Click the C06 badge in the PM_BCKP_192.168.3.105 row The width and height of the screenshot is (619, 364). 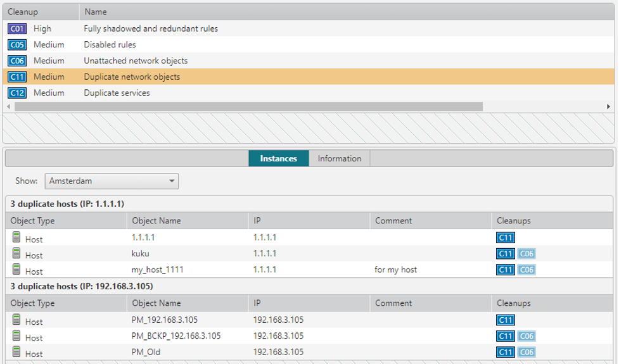(526, 336)
